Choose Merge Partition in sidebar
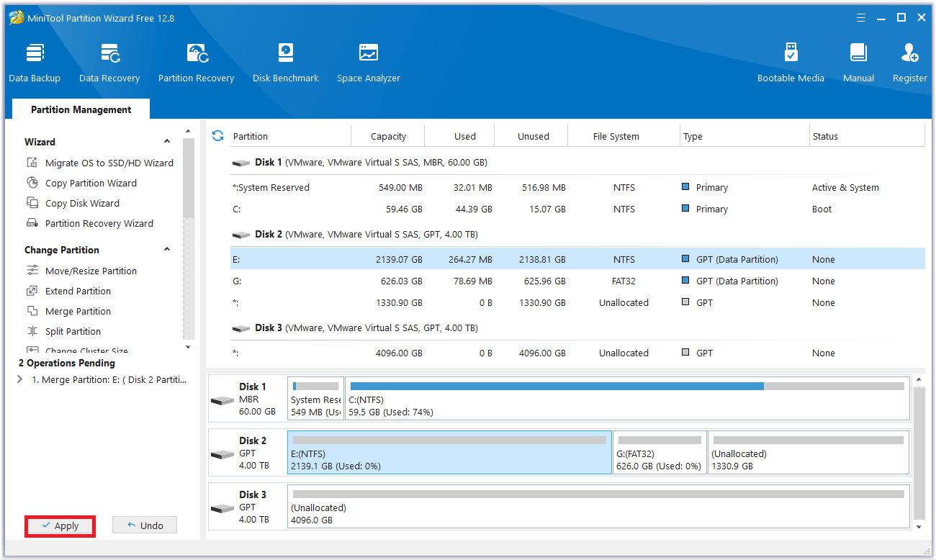Viewport: 936px width, 560px height. point(68,311)
